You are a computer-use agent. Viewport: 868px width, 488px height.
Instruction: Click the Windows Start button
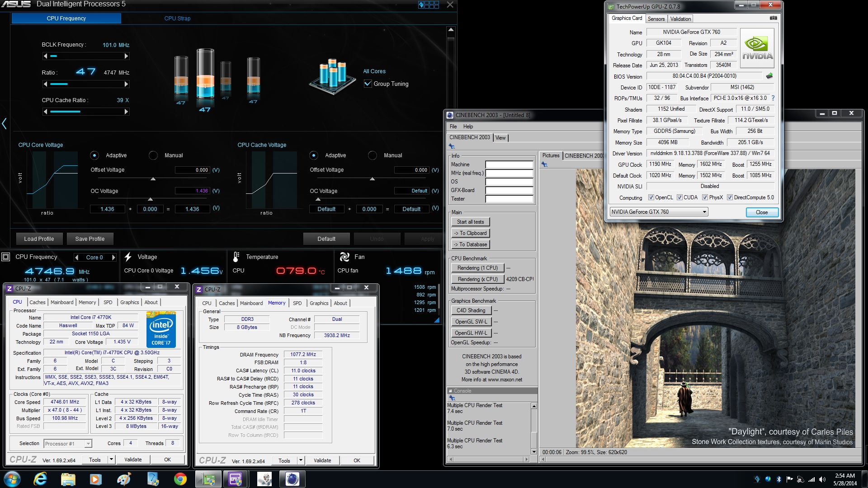tap(12, 479)
